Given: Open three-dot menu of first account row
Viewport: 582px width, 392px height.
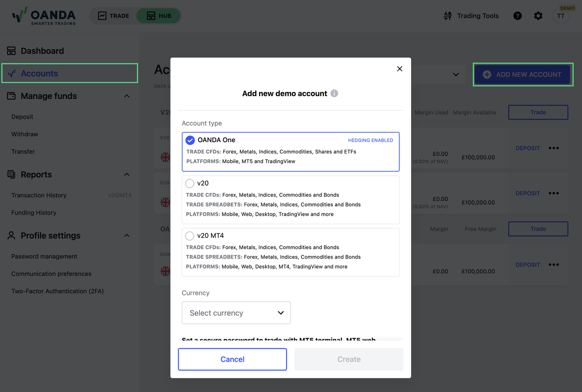Looking at the screenshot, I should tap(554, 148).
